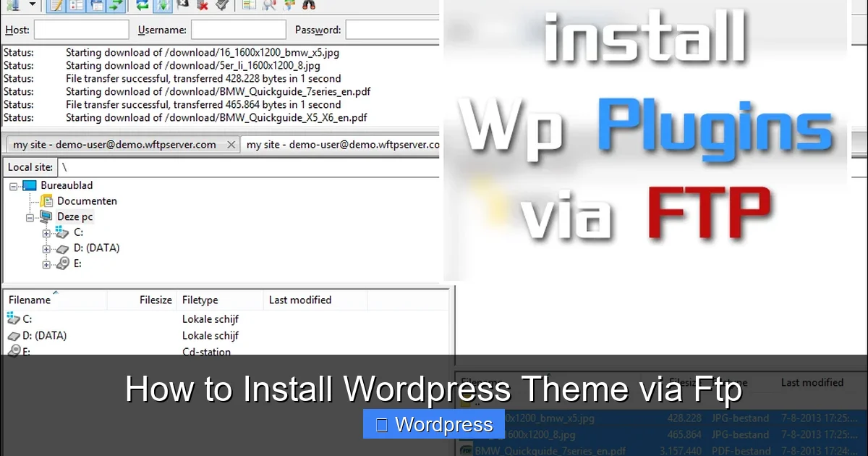868x456 pixels.
Task: Close the first my site connection tab
Action: point(231,145)
